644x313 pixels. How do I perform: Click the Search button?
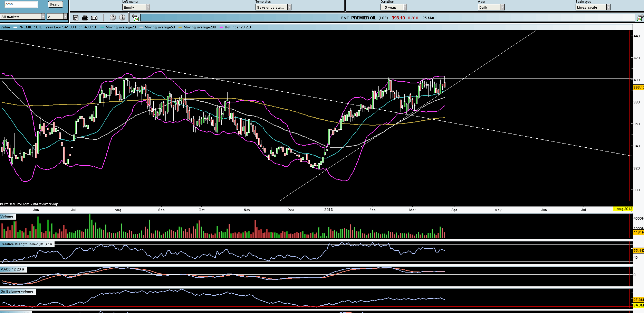pyautogui.click(x=56, y=4)
